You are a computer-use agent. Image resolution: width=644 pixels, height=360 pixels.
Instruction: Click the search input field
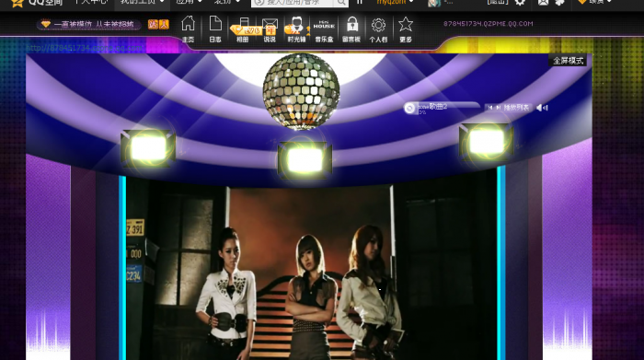pyautogui.click(x=293, y=3)
